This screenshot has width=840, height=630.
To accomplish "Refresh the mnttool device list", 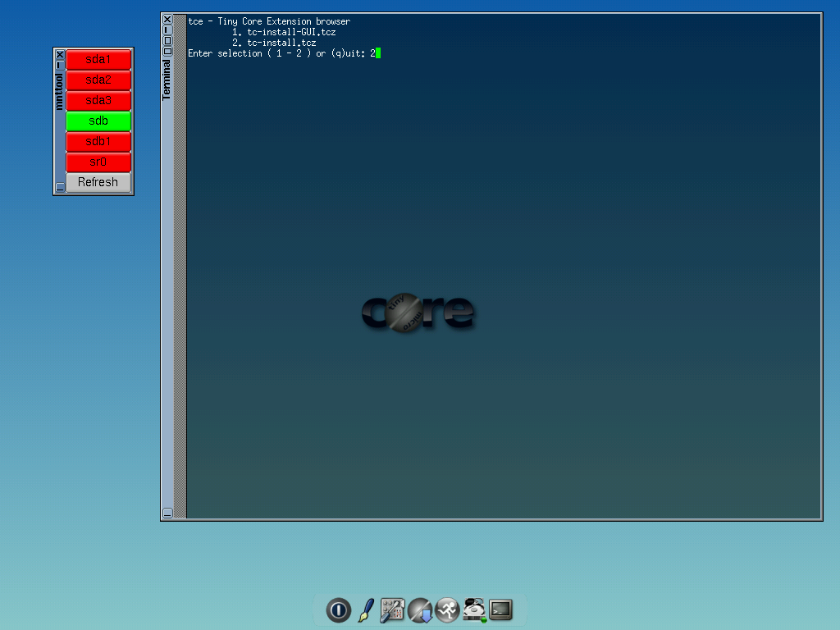I will pos(98,182).
